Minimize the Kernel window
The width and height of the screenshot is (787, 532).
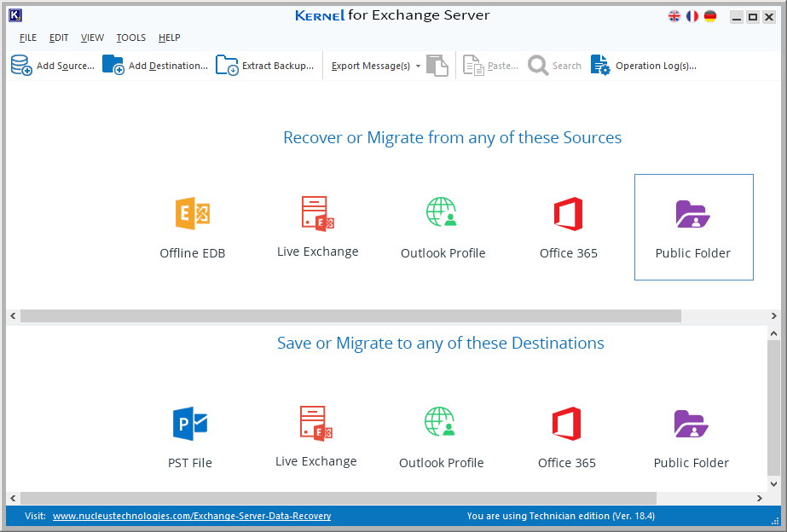tap(737, 18)
